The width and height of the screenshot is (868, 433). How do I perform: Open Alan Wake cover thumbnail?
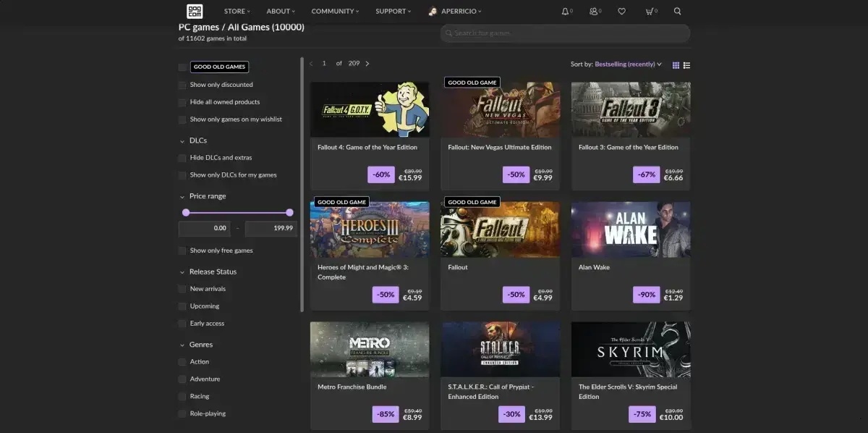click(631, 230)
